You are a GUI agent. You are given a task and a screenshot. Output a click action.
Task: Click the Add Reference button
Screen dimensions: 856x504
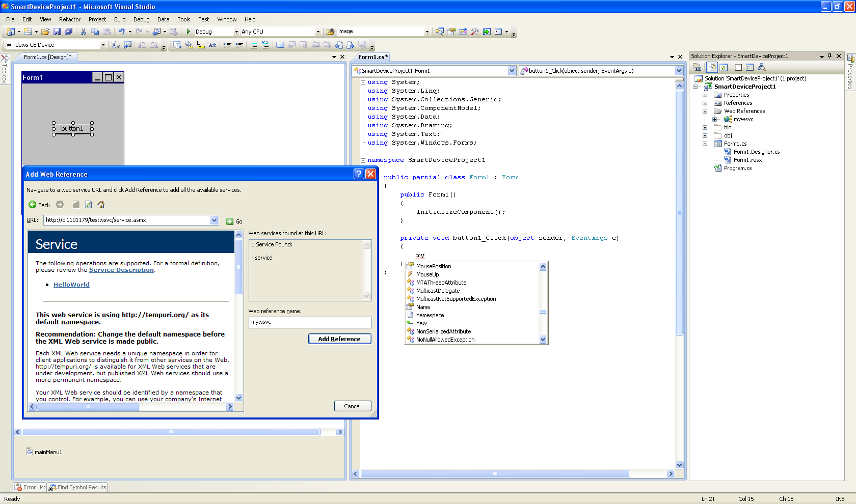[339, 339]
